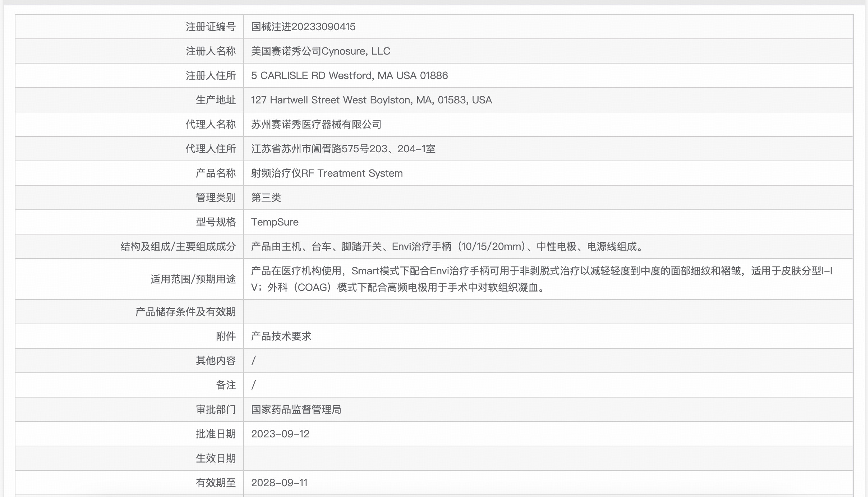Open the 产品技术要求 attachment link
This screenshot has width=868, height=497.
[x=281, y=336]
